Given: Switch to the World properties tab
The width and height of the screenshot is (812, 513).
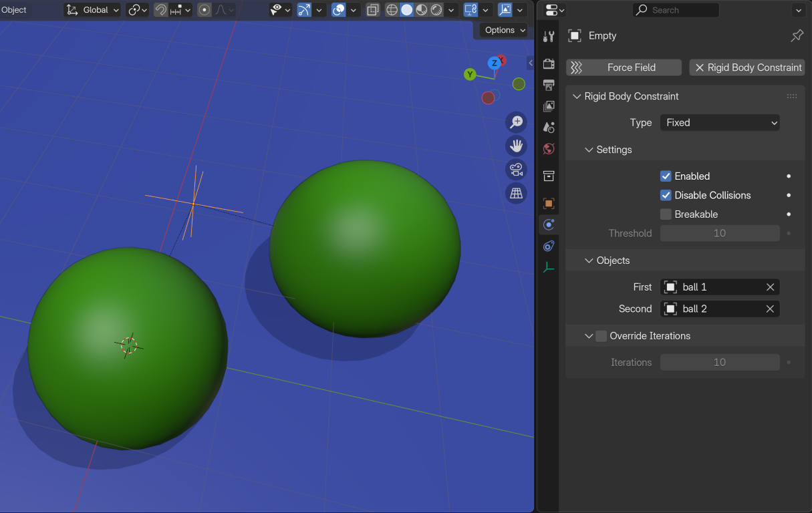Looking at the screenshot, I should point(548,148).
